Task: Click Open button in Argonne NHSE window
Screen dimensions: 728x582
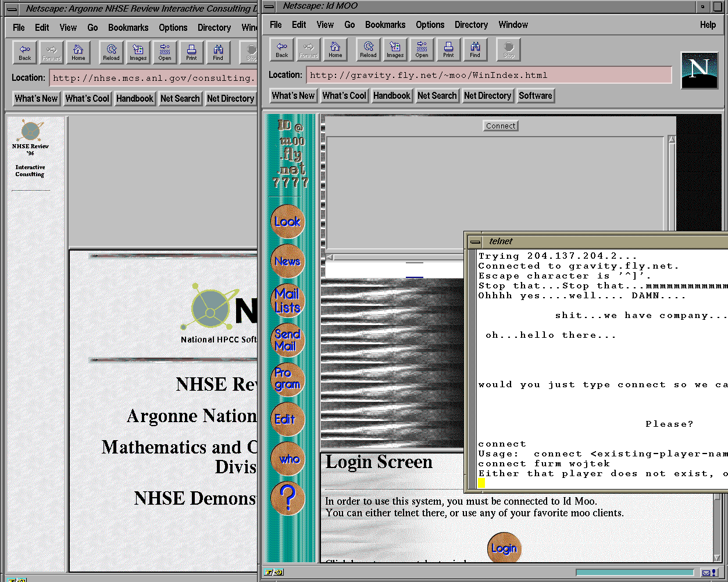Action: click(x=165, y=52)
